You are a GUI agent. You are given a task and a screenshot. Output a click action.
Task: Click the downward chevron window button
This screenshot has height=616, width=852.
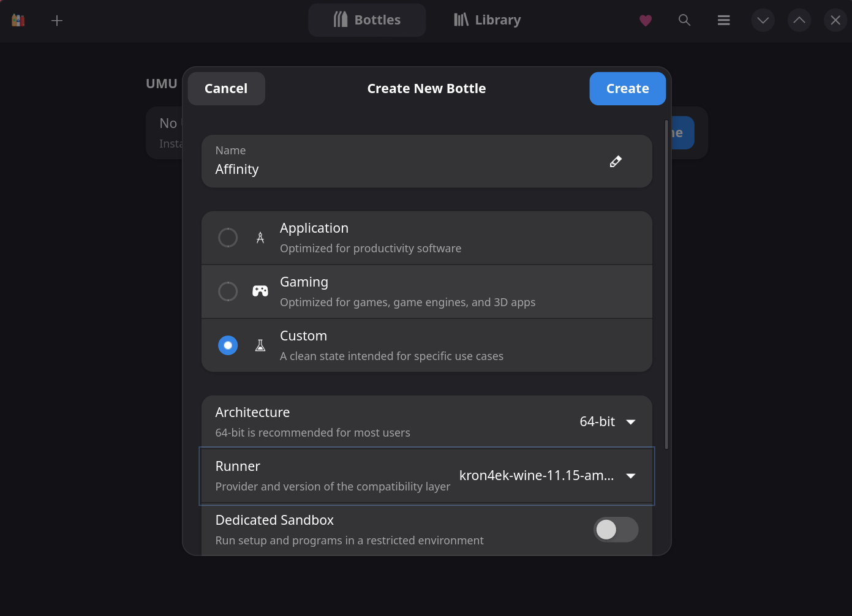763,20
